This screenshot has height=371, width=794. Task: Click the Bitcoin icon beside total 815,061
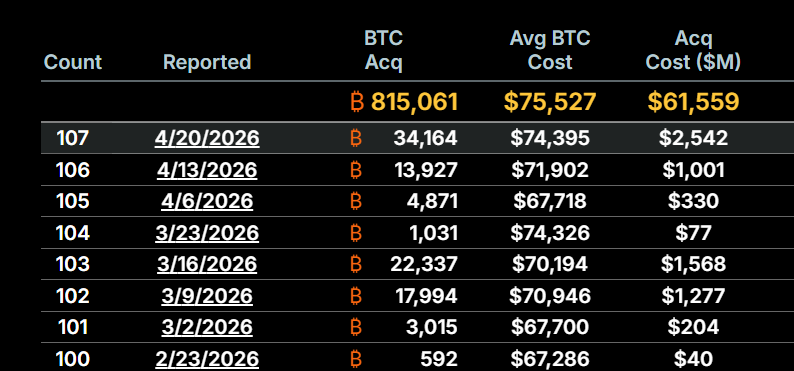click(357, 102)
